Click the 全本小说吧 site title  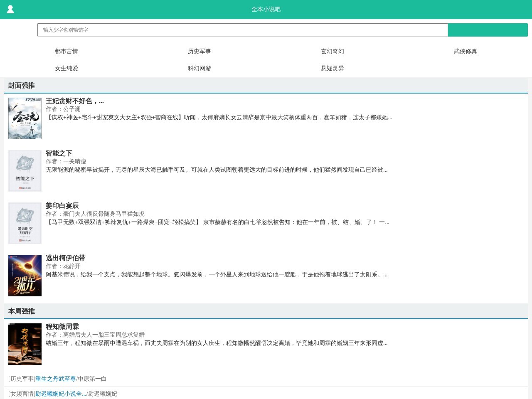[266, 9]
